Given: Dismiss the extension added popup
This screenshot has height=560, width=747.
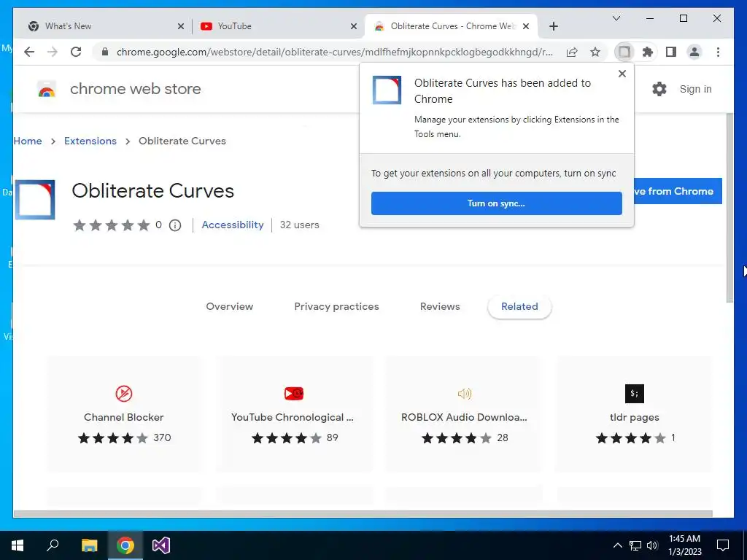Looking at the screenshot, I should point(622,74).
